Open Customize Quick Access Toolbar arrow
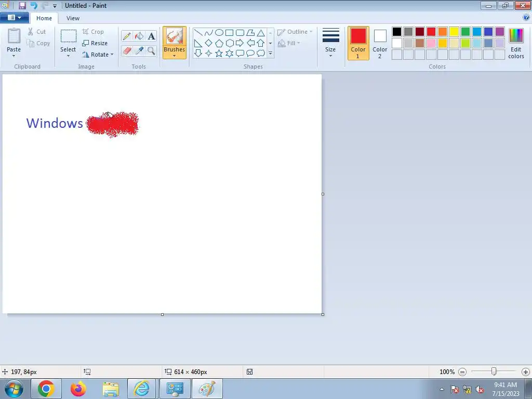The image size is (532, 399). (x=55, y=6)
